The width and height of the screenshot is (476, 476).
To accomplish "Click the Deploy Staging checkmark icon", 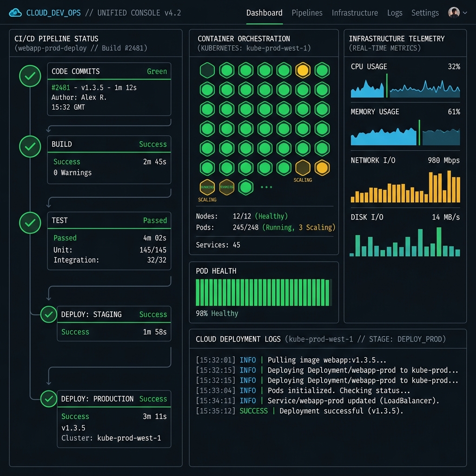I will coord(48,315).
